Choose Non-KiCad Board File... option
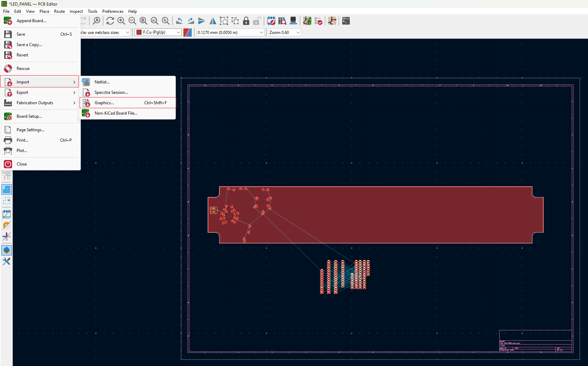Viewport: 588px width, 366px height. (128, 113)
